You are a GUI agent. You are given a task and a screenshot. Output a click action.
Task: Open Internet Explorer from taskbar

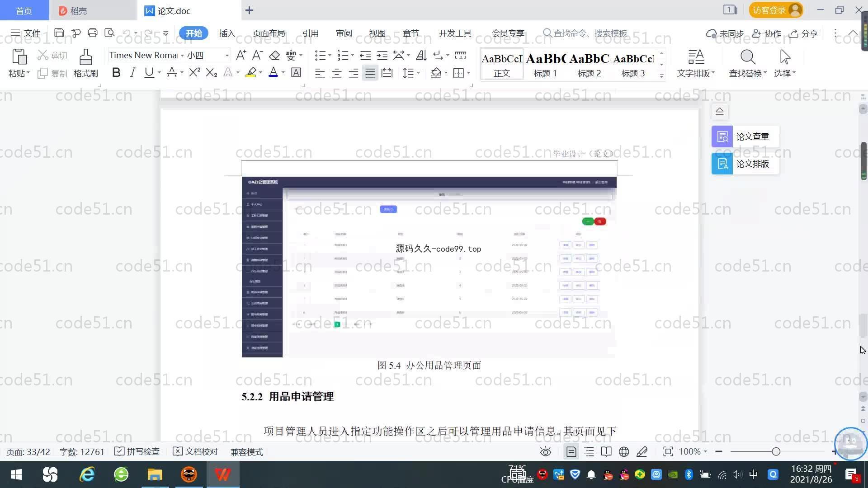pos(87,474)
